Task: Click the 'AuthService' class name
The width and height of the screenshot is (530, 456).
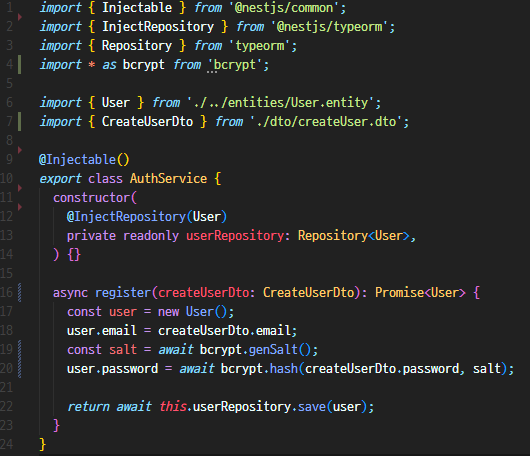Action: (168, 178)
